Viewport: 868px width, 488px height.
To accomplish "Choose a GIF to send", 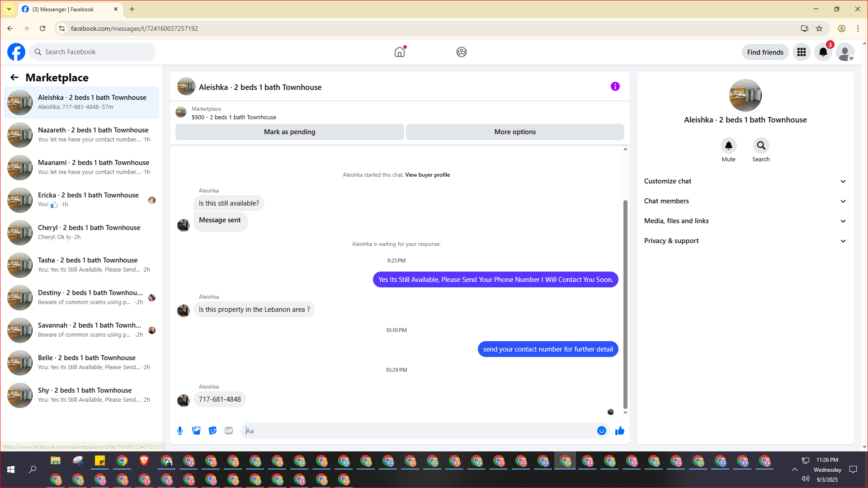I will tap(229, 431).
